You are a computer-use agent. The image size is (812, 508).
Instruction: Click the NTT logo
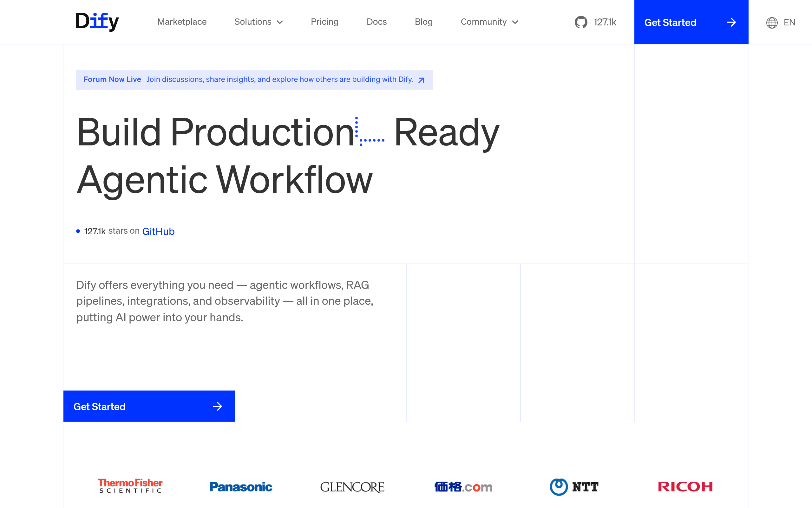pyautogui.click(x=574, y=487)
